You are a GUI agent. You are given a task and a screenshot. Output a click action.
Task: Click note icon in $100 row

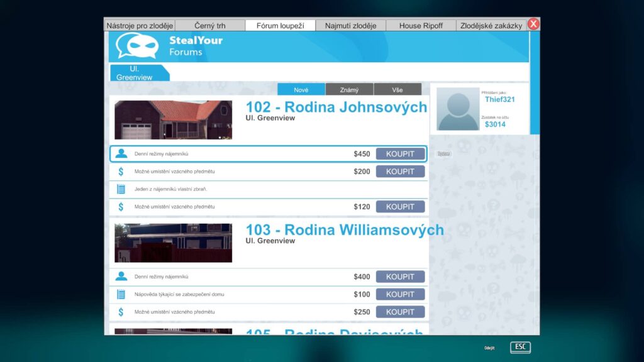pos(121,294)
